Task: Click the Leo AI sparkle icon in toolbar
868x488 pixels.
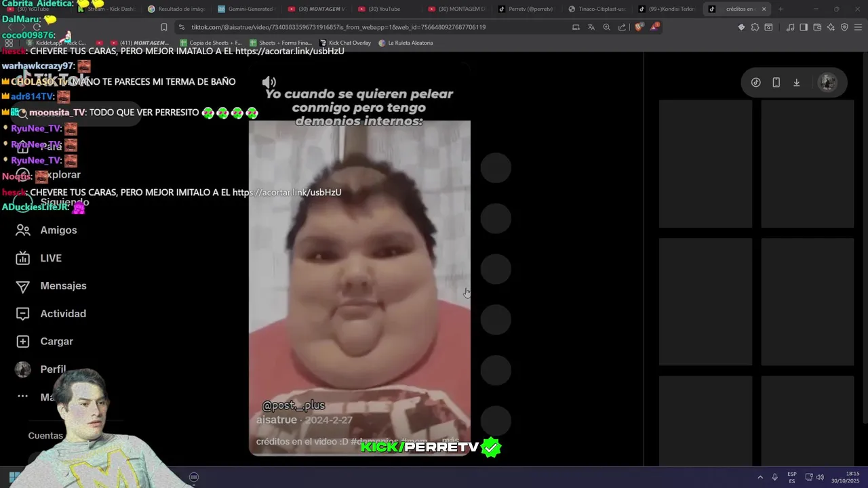Action: [x=831, y=27]
